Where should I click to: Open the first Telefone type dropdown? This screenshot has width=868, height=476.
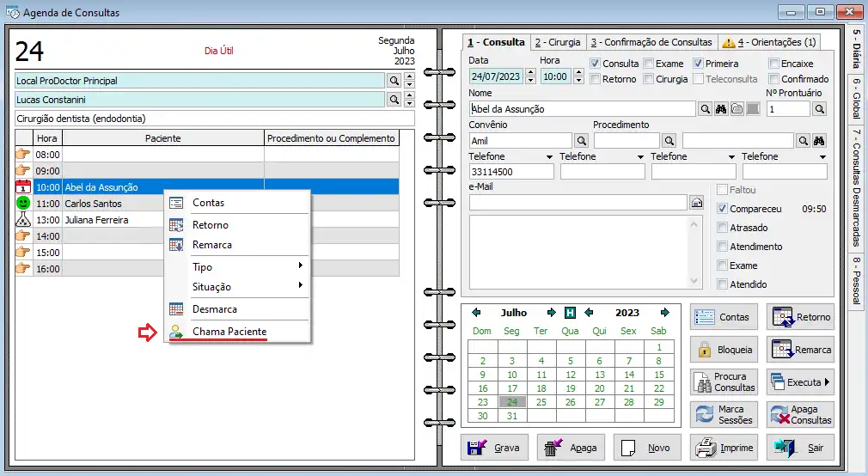(549, 157)
